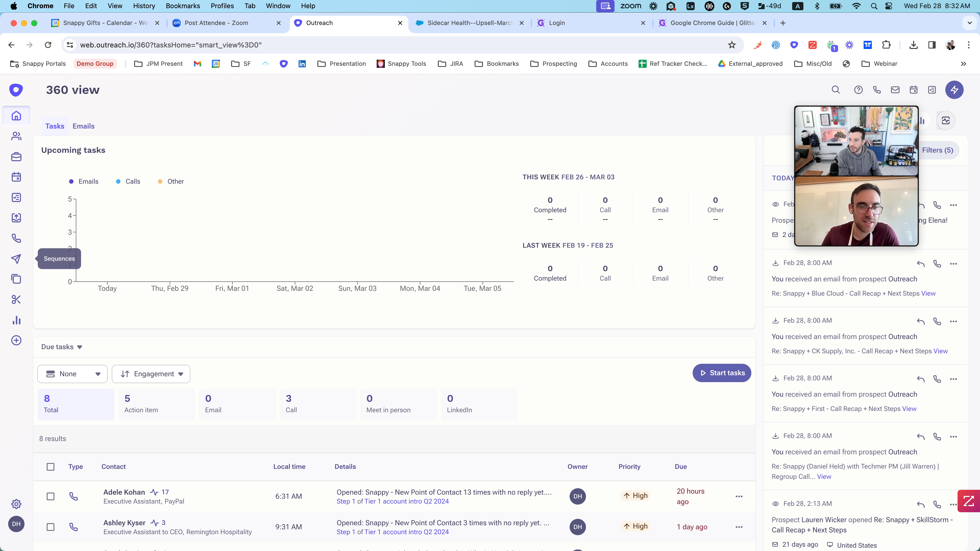Open the Templates stacked-pages icon in sidebar

point(16,279)
